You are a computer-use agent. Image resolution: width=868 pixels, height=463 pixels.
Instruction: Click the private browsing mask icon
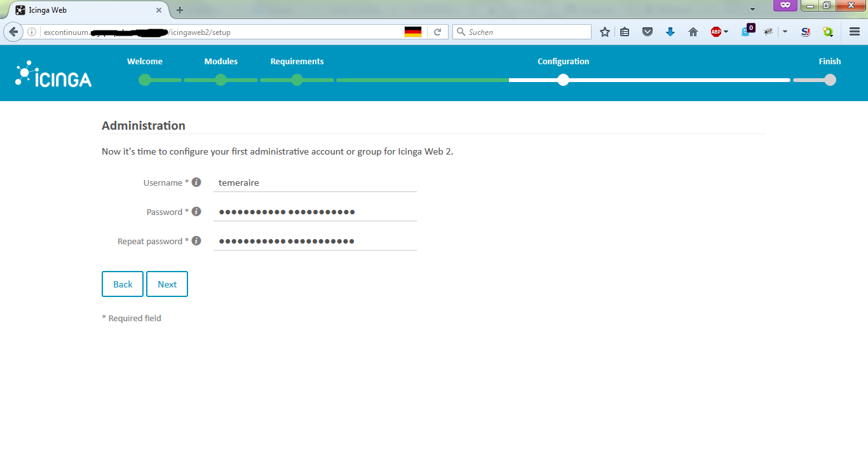[785, 5]
